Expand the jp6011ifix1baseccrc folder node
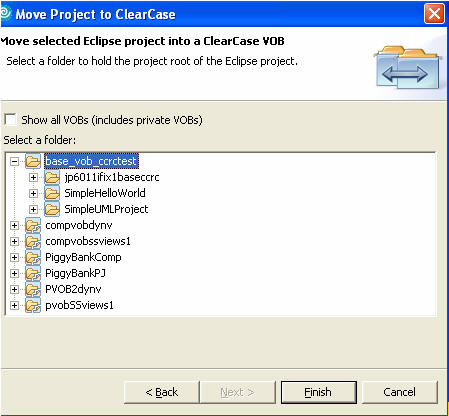 (33, 177)
